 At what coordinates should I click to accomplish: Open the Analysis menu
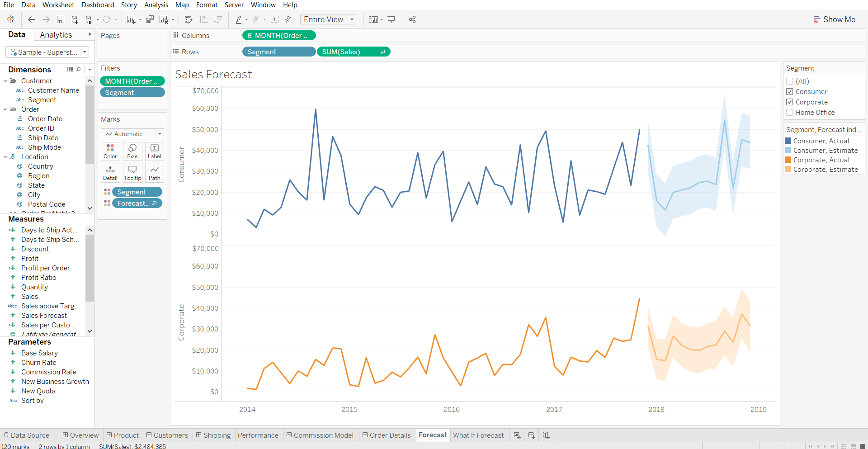(156, 5)
